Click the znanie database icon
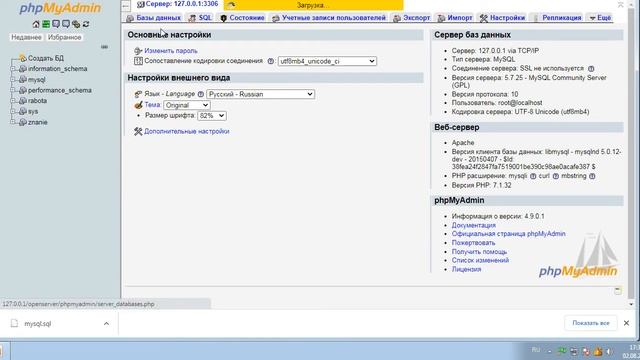 [x=23, y=122]
